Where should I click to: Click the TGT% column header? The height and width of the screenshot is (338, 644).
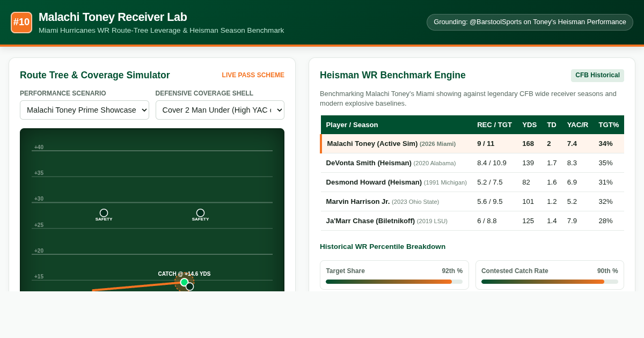click(609, 124)
